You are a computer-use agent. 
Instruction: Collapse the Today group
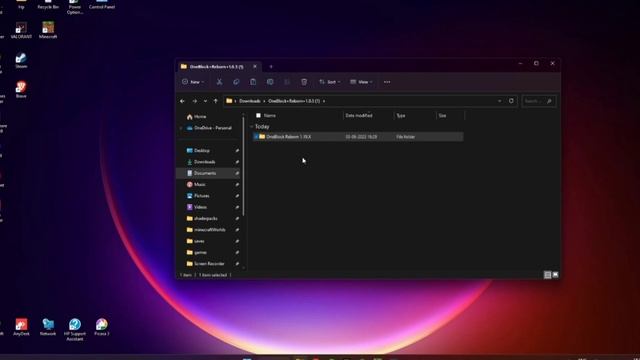251,127
